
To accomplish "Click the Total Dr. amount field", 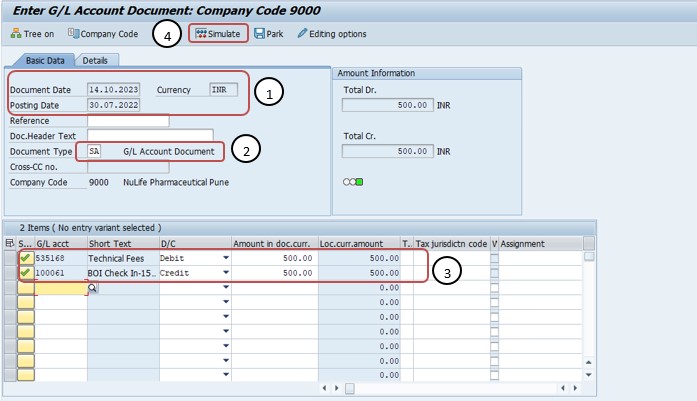I will [x=388, y=105].
